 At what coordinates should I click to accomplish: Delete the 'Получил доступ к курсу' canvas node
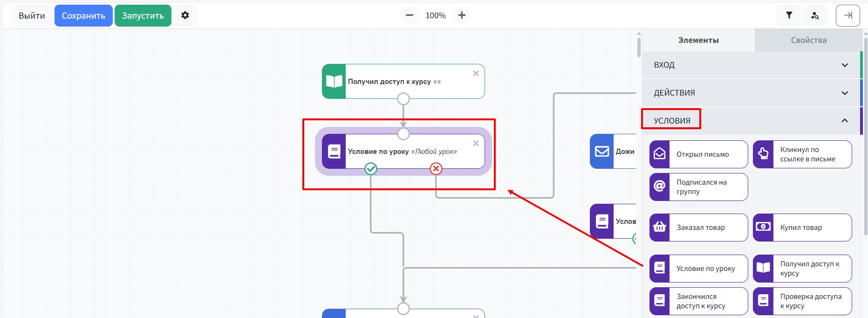(476, 73)
